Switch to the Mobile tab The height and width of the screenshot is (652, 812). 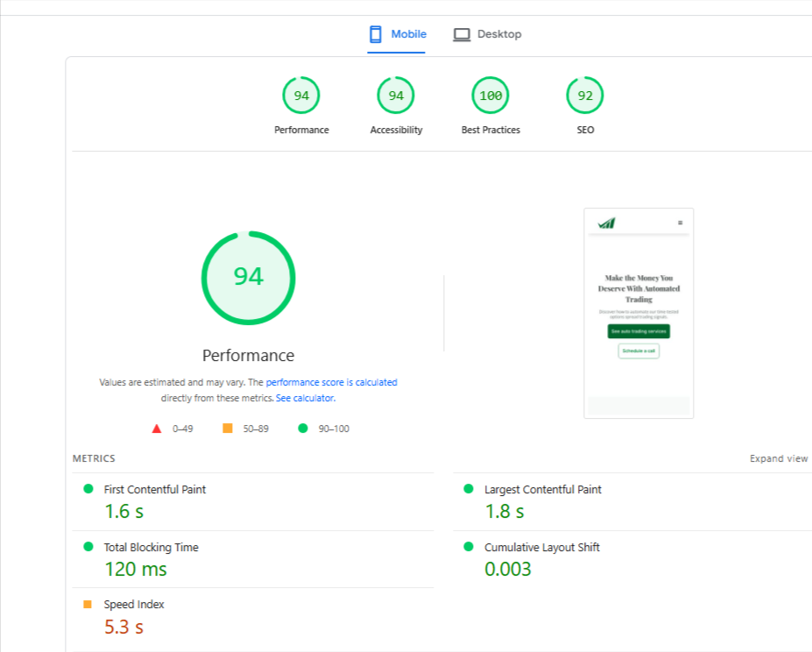click(x=397, y=35)
